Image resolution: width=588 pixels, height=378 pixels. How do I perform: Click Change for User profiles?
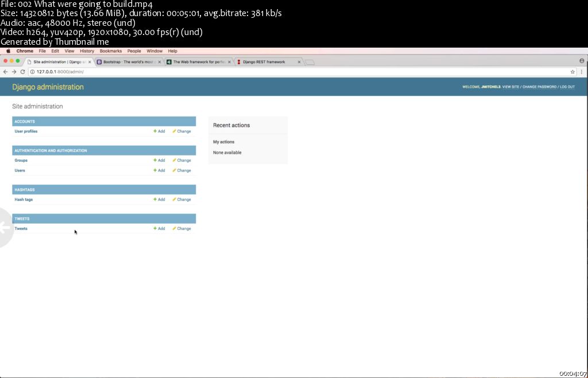181,131
